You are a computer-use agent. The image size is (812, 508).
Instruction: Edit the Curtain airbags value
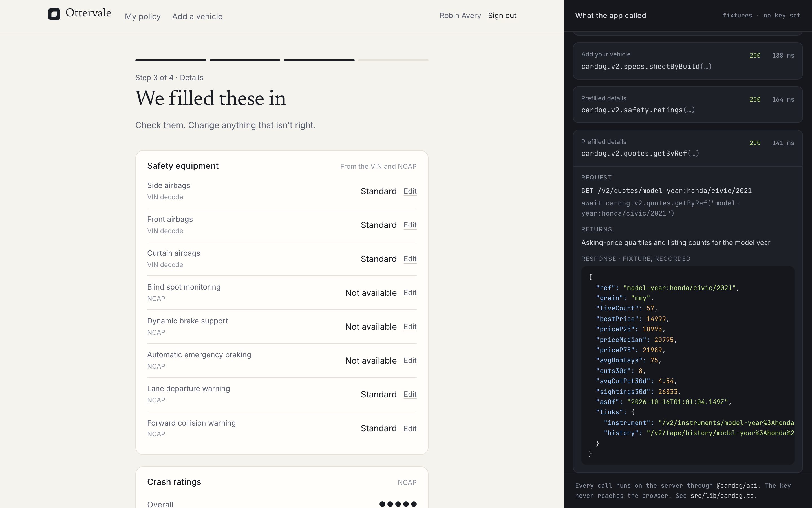[x=410, y=259]
